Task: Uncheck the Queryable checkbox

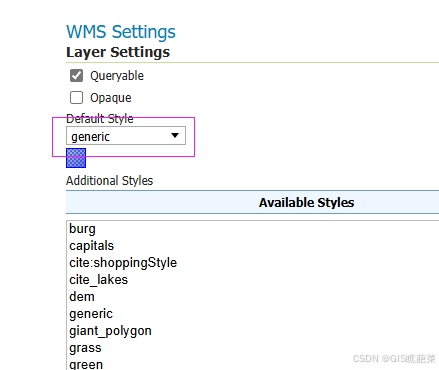Action: click(76, 76)
